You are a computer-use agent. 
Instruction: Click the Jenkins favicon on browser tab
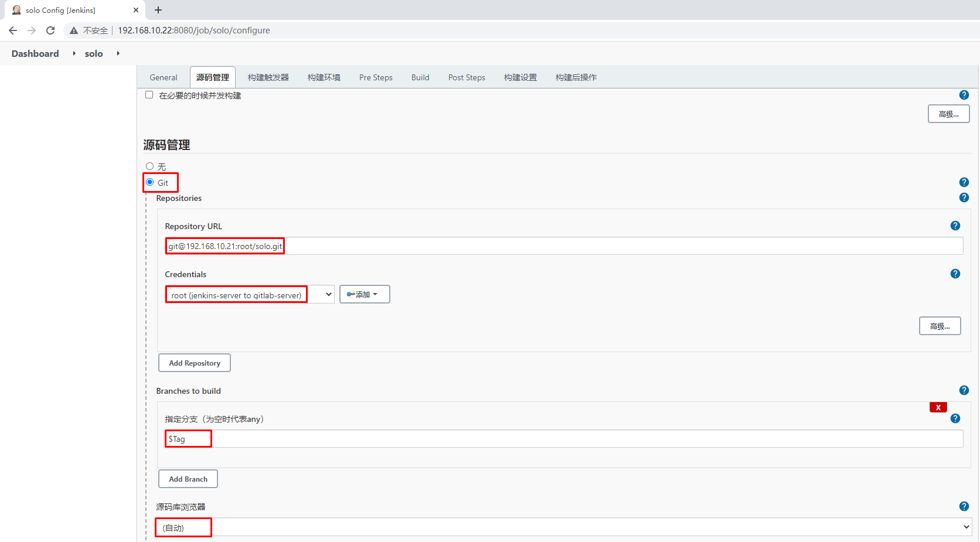click(x=16, y=10)
